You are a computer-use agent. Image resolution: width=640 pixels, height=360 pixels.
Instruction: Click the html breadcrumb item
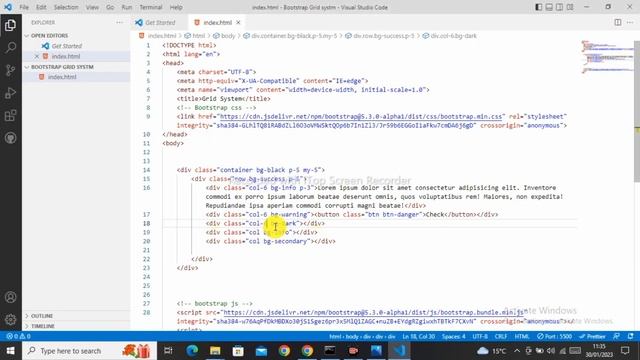pos(198,36)
